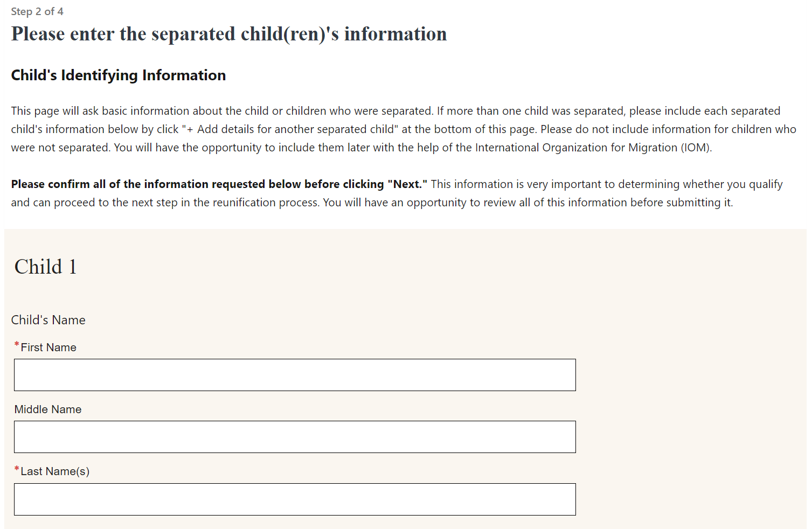Click the "Child's Identifying Information" subheading

pyautogui.click(x=119, y=75)
